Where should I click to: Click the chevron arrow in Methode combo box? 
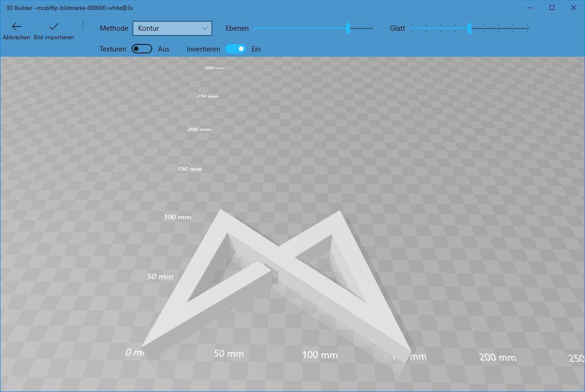(205, 28)
